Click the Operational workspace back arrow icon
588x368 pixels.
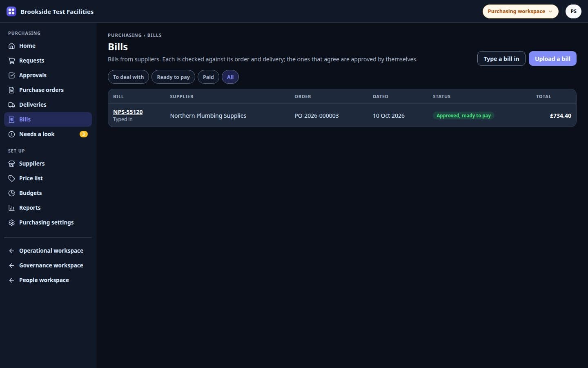coord(11,251)
